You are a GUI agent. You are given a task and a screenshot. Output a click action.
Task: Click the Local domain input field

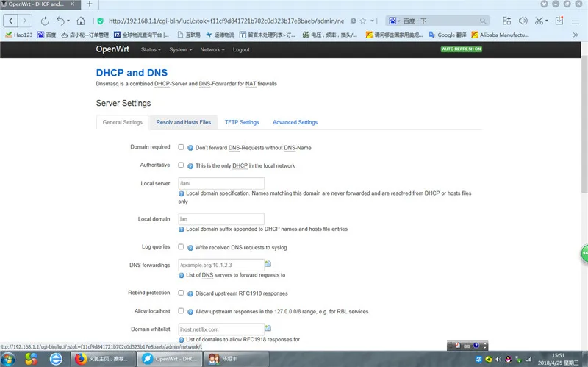(x=221, y=218)
